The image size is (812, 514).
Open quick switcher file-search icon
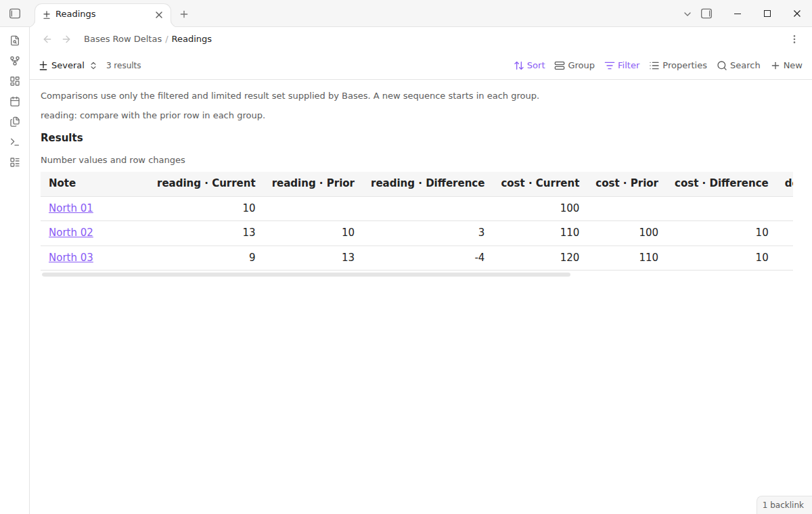pyautogui.click(x=15, y=41)
